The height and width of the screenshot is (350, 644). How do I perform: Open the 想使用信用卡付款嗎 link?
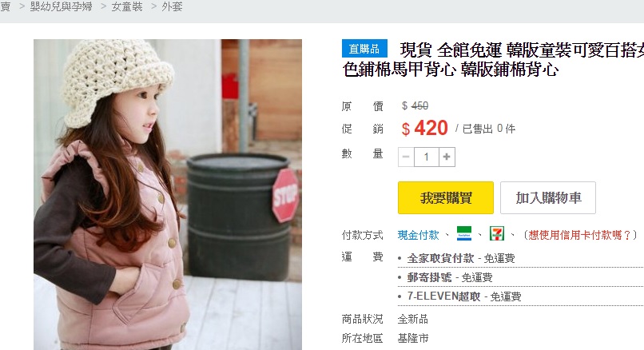[579, 235]
